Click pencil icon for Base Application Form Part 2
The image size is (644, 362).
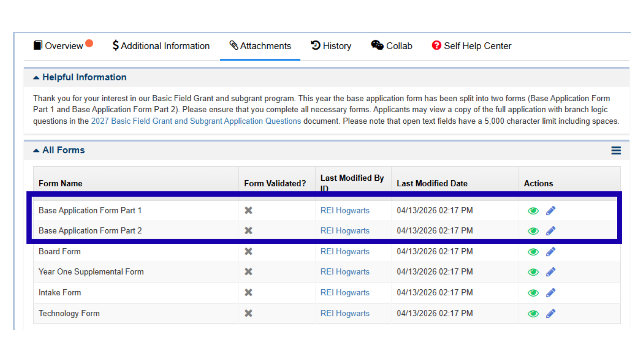(x=550, y=231)
